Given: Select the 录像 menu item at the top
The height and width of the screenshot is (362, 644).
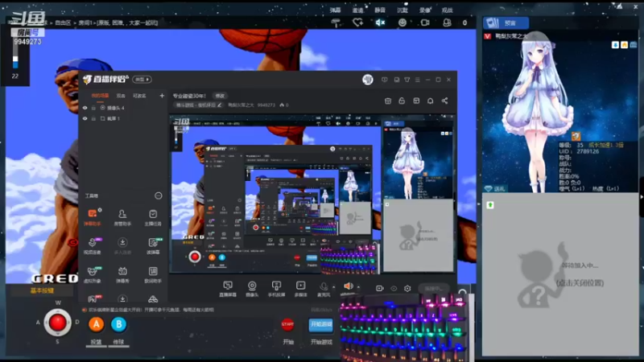Looking at the screenshot, I should click(425, 10).
